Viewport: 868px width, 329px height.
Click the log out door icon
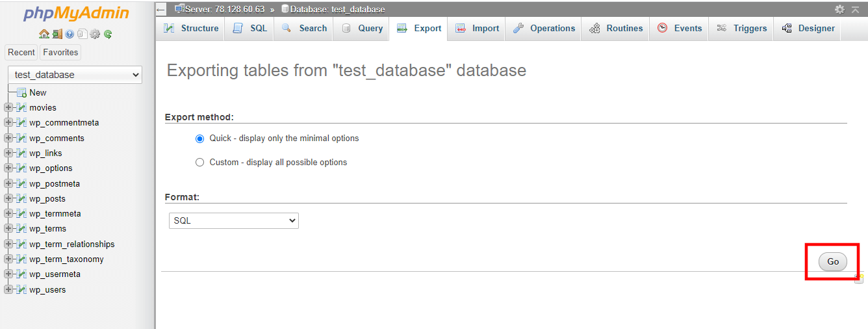pyautogui.click(x=57, y=34)
